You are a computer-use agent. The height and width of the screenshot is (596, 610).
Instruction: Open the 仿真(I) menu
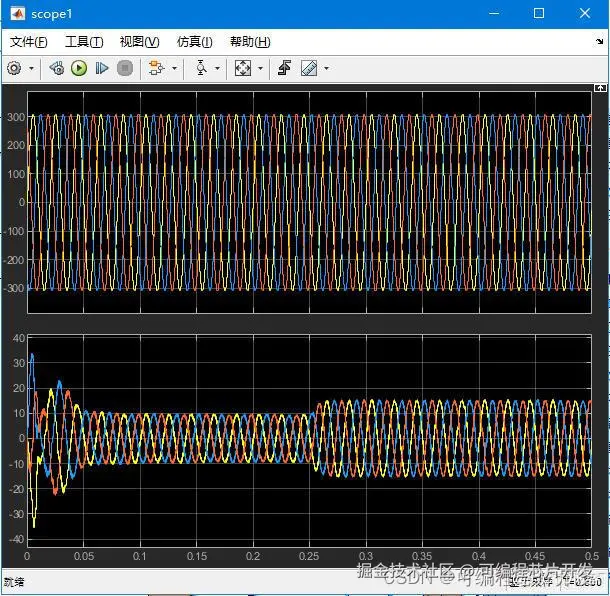(194, 41)
